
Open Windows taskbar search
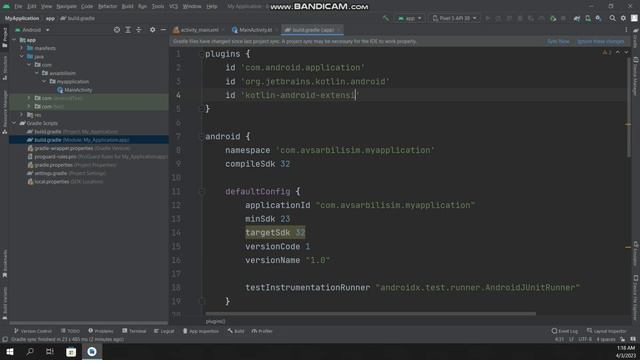pos(30,351)
